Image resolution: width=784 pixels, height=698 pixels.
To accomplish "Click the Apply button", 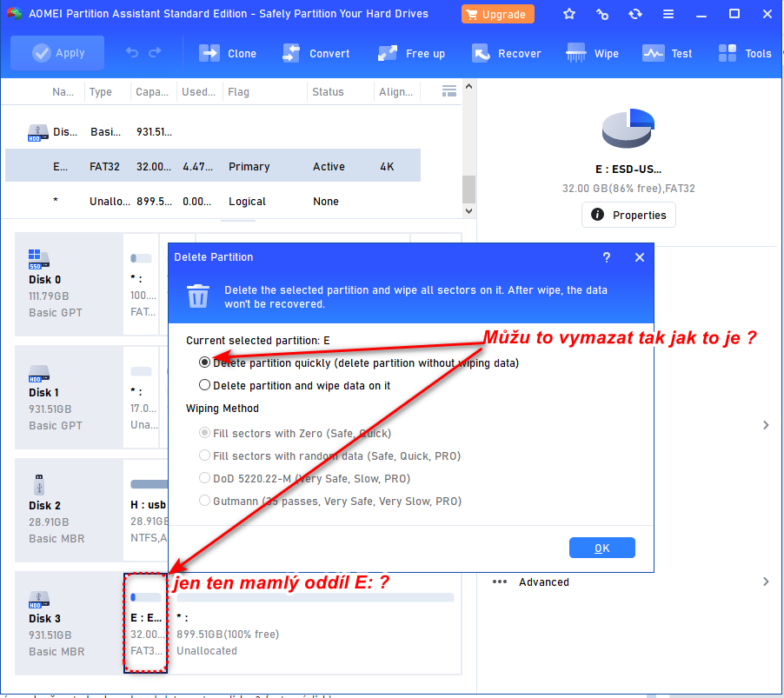I will pyautogui.click(x=57, y=53).
